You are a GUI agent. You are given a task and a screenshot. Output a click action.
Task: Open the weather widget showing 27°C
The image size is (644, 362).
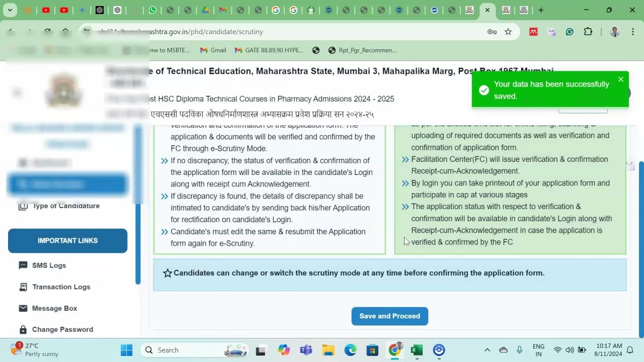[x=34, y=350]
